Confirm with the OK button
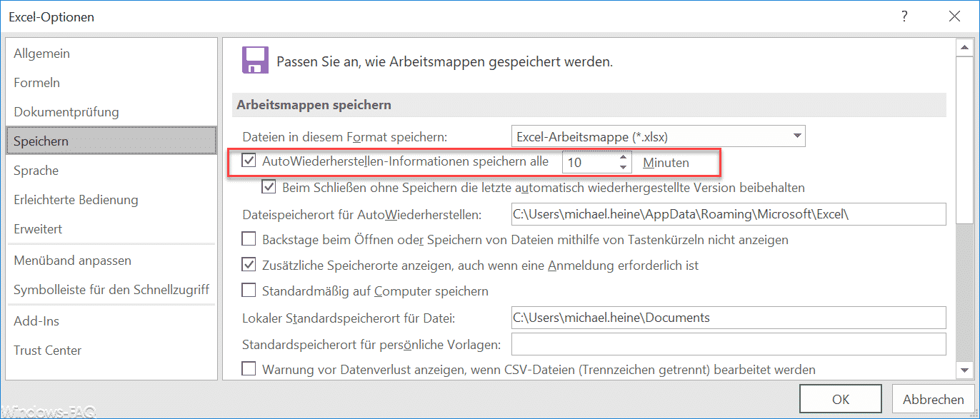This screenshot has width=980, height=419. (840, 400)
